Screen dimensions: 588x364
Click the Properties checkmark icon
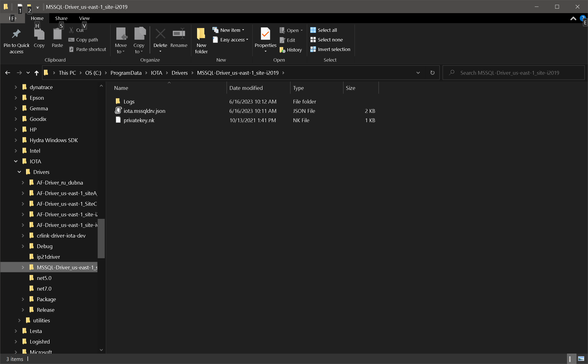coord(265,34)
